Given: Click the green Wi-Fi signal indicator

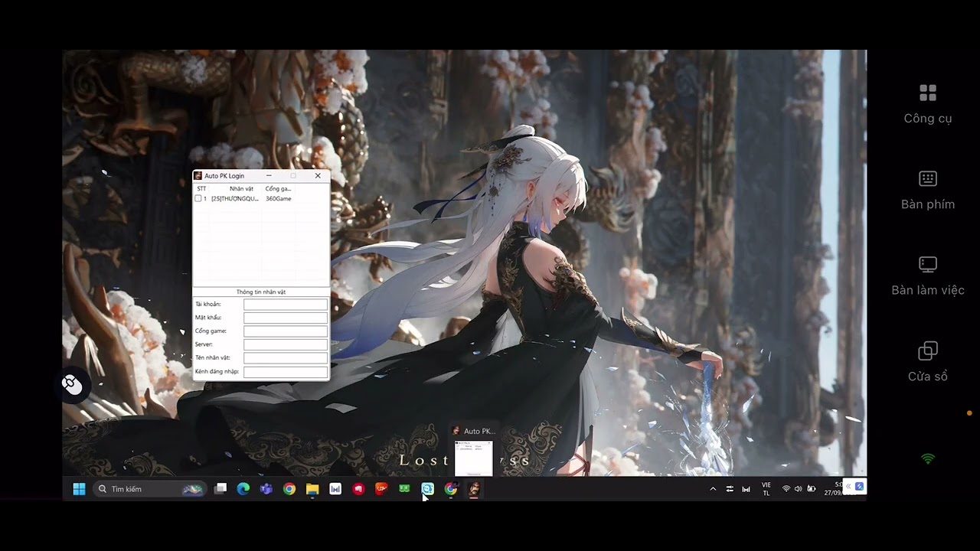Looking at the screenshot, I should (x=928, y=459).
